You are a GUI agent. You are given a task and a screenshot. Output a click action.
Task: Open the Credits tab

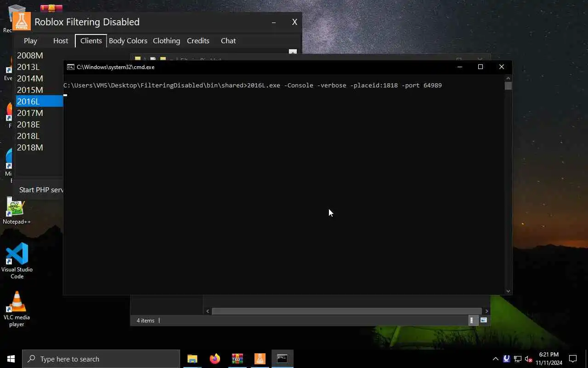(198, 41)
